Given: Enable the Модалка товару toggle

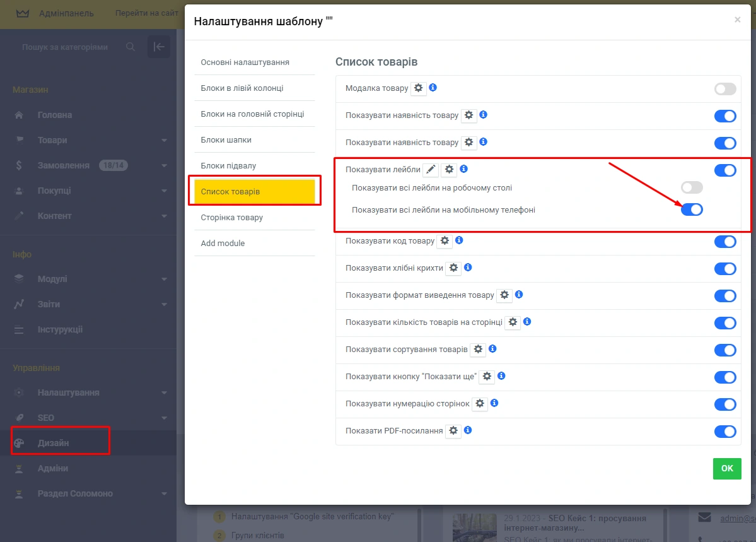Looking at the screenshot, I should (725, 89).
